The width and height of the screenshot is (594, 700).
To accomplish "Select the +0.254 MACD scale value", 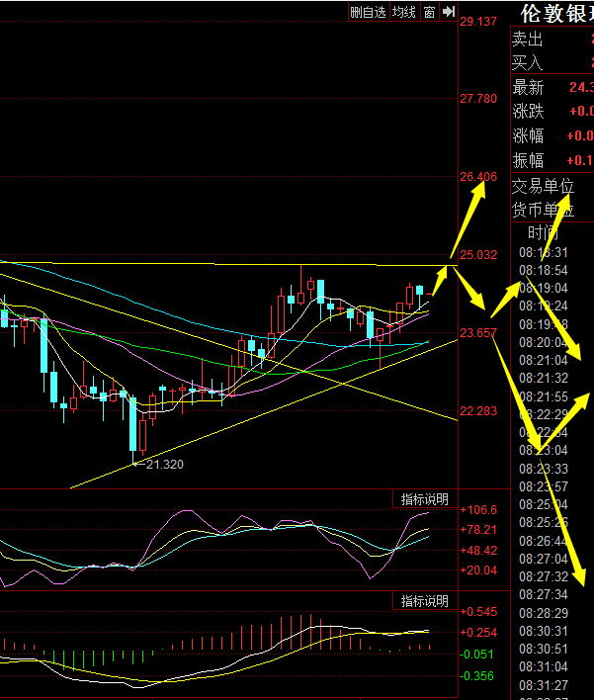I will (478, 633).
